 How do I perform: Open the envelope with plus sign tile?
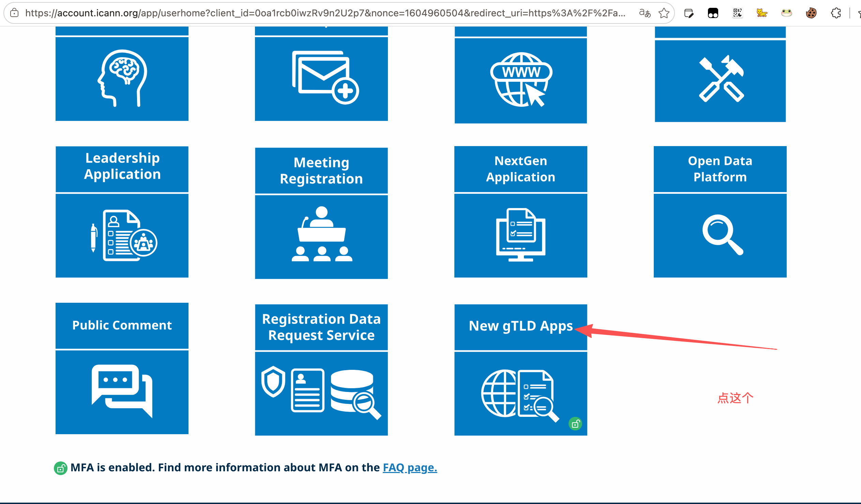(x=321, y=79)
